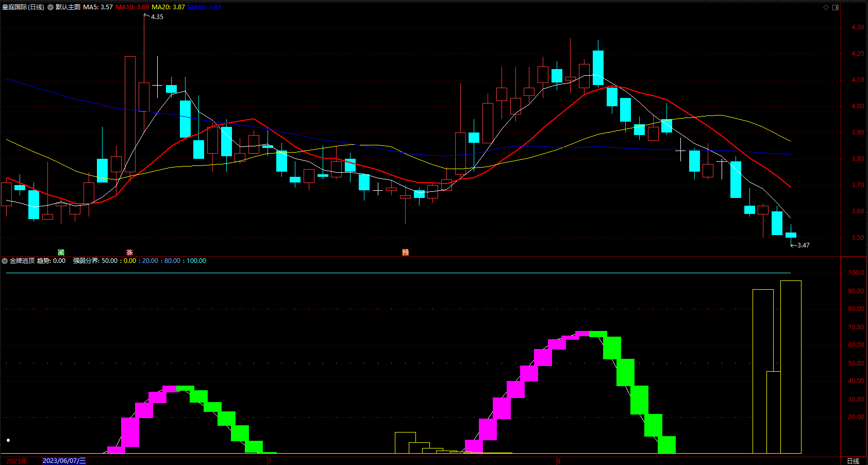
Task: Select the MA60: 3.82 legend
Action: 204,7
